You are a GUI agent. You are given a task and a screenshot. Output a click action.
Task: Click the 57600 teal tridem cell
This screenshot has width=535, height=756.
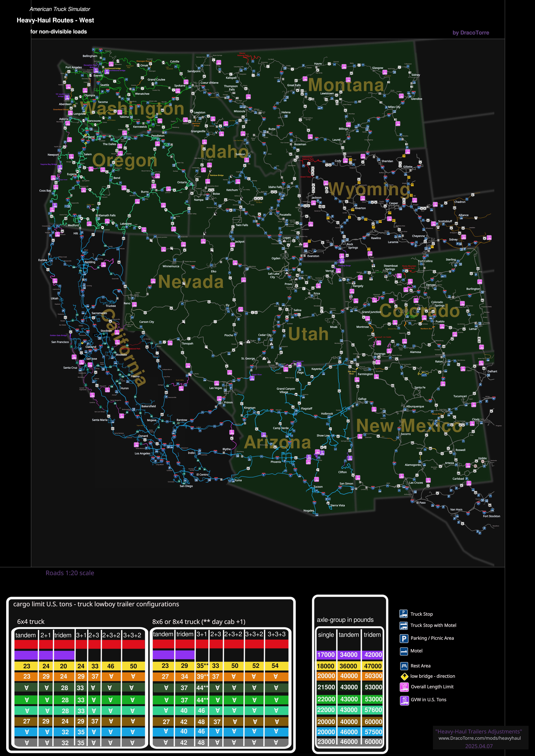[x=373, y=710]
